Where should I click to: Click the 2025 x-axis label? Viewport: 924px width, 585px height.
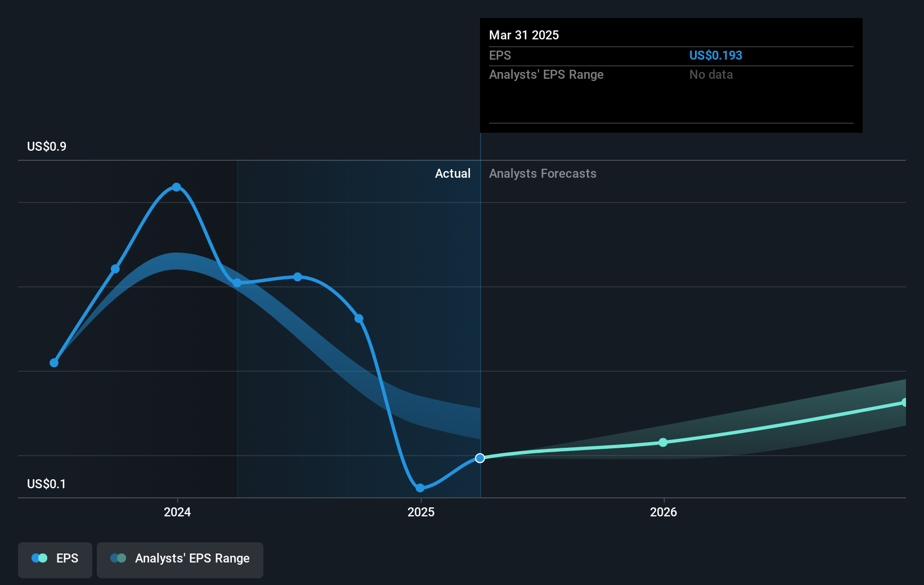click(x=421, y=512)
